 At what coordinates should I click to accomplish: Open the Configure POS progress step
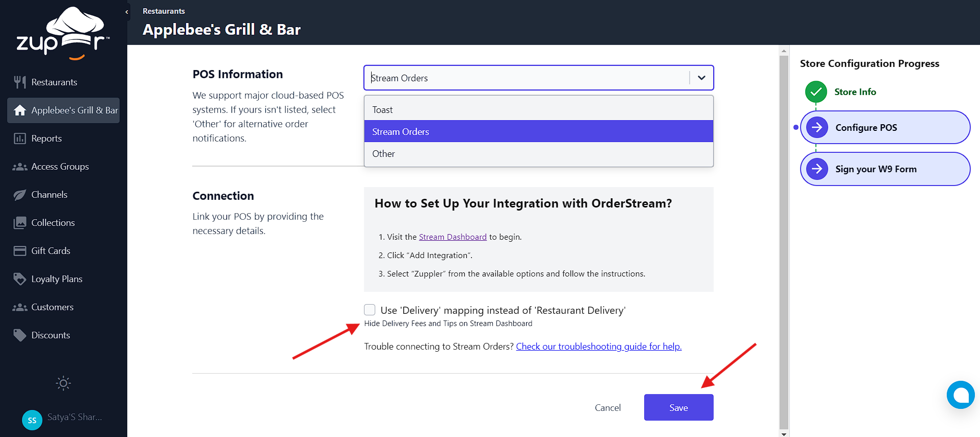point(885,127)
